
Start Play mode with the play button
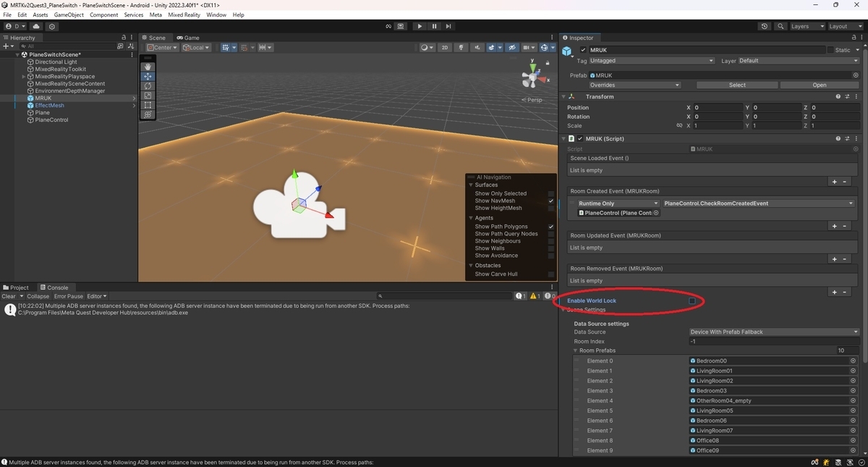click(x=420, y=26)
